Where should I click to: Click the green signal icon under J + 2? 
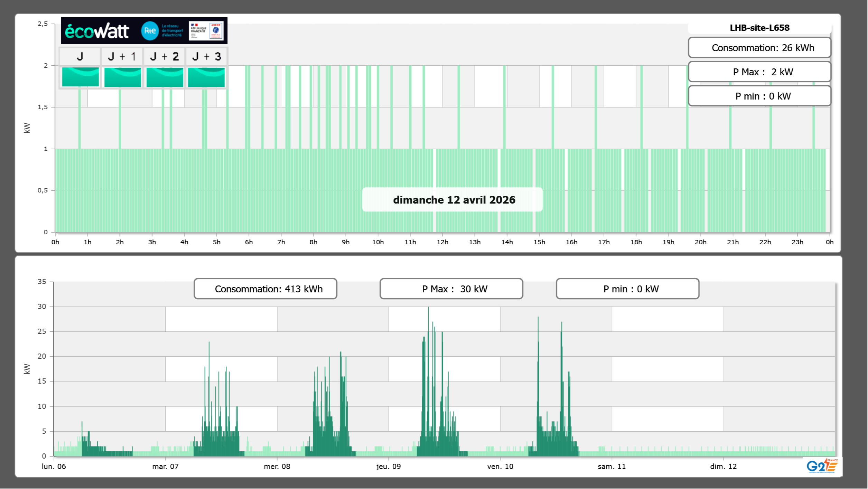(165, 77)
